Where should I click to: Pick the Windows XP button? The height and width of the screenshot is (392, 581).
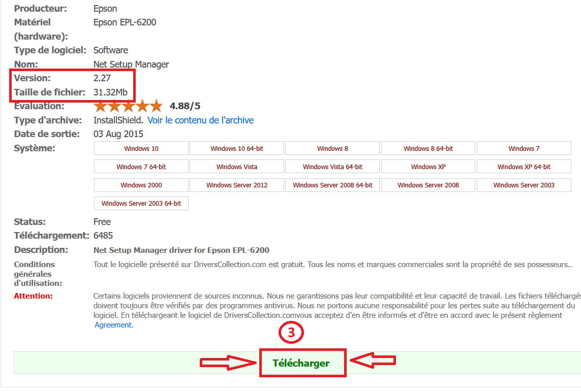(428, 167)
